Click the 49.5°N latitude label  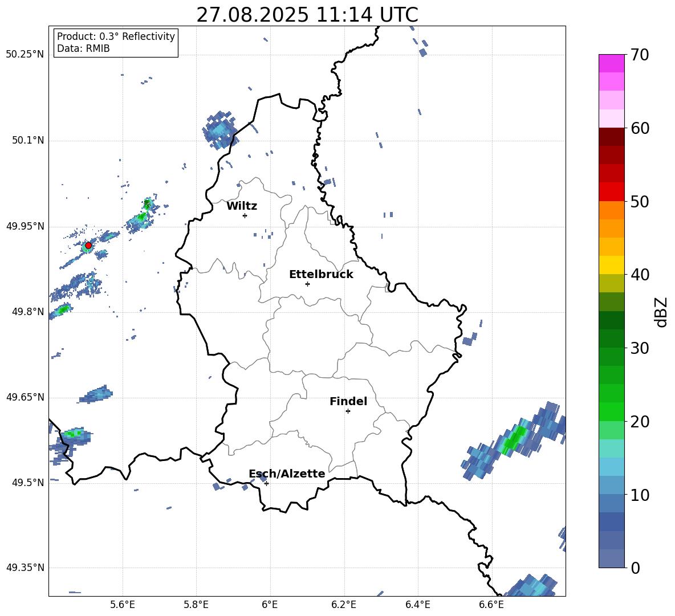point(28,482)
